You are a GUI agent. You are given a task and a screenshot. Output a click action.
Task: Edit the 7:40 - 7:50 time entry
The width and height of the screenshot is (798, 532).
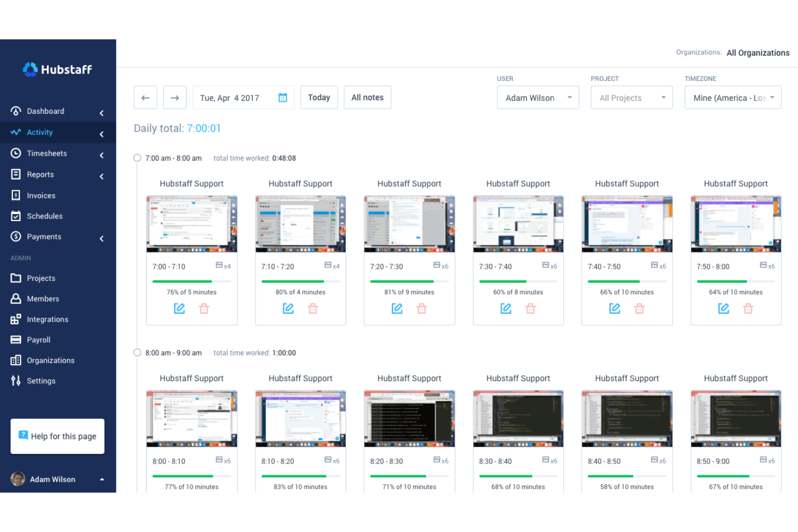pos(615,308)
